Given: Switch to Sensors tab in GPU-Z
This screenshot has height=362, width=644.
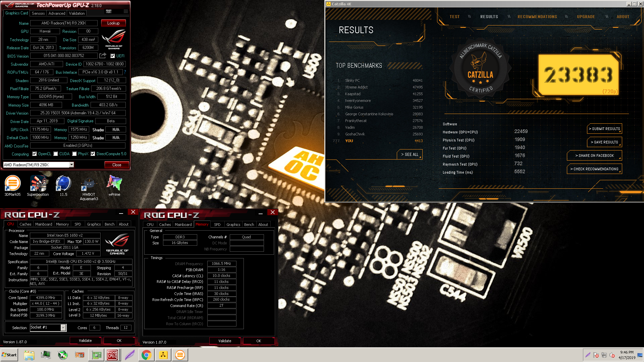Looking at the screenshot, I should [38, 13].
